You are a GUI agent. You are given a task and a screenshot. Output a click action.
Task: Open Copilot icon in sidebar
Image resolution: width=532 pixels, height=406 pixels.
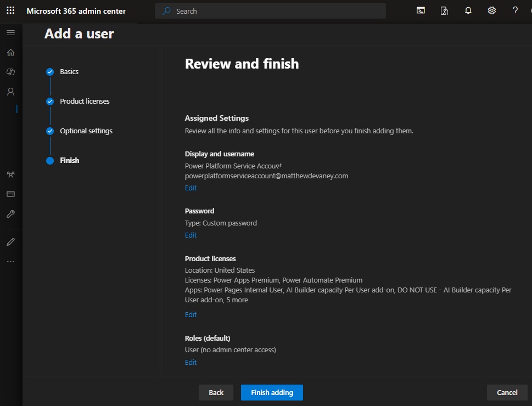click(x=10, y=72)
